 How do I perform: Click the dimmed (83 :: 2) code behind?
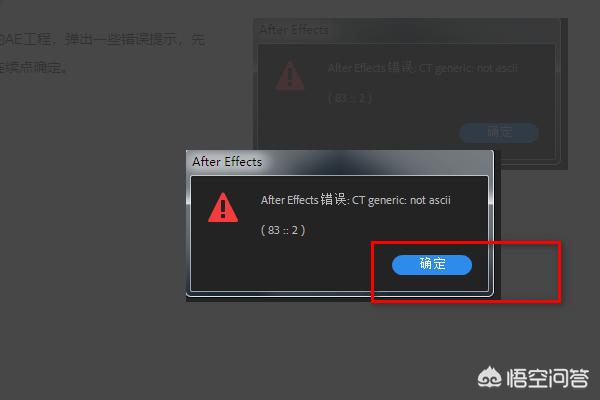(350, 98)
